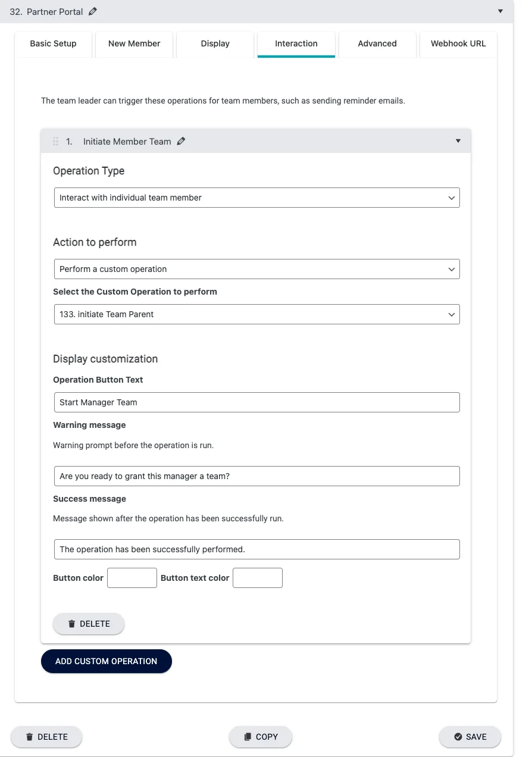Click the Operation Button Text field
This screenshot has width=532, height=757.
(256, 402)
